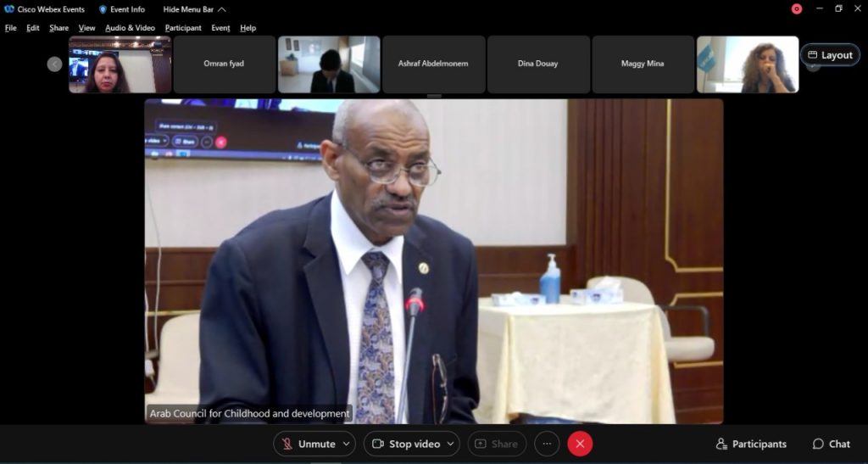Collapse menu with Hide Menu Bar

(x=195, y=9)
